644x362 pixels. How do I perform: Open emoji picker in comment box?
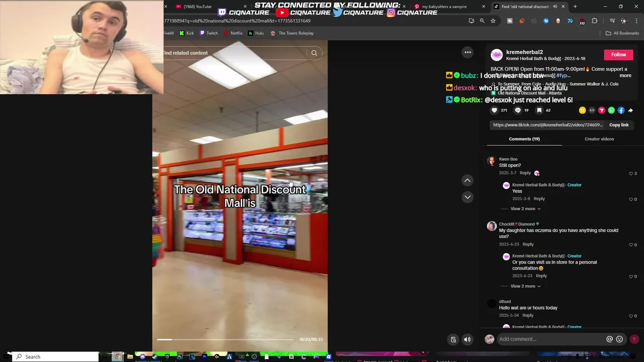click(619, 339)
